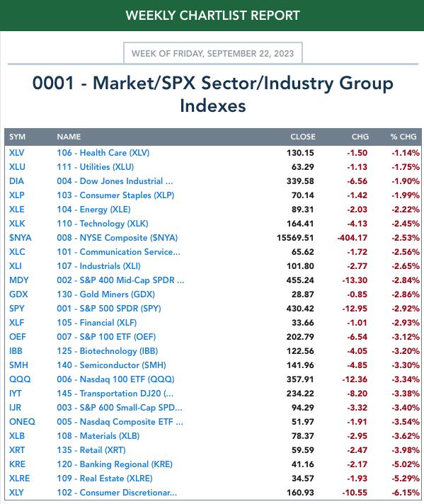The height and width of the screenshot is (504, 424).
Task: Click the QQQ ticker symbol
Action: (20, 379)
